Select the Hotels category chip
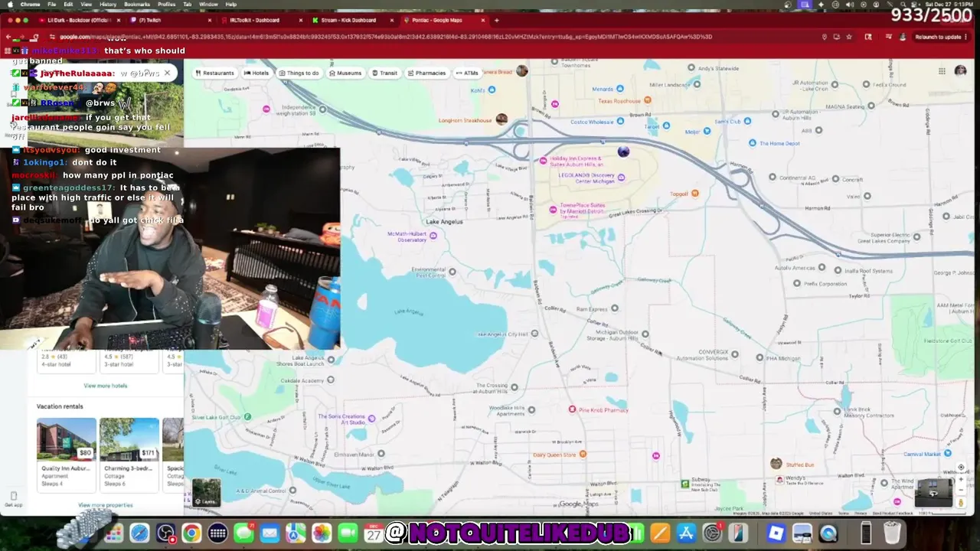The height and width of the screenshot is (551, 980). (256, 73)
